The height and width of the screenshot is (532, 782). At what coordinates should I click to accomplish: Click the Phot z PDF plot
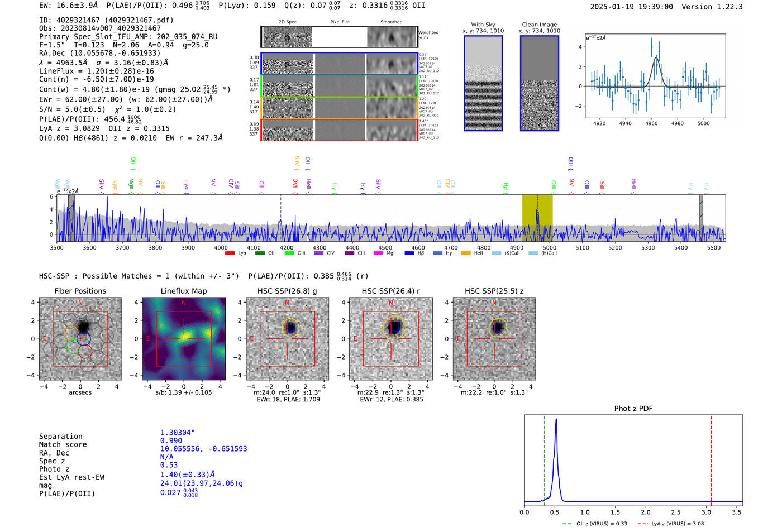point(633,460)
